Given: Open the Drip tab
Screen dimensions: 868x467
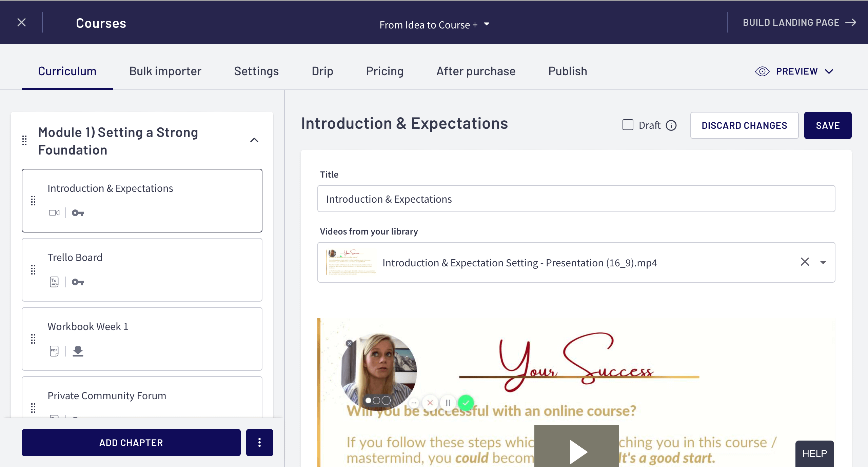Looking at the screenshot, I should click(322, 71).
